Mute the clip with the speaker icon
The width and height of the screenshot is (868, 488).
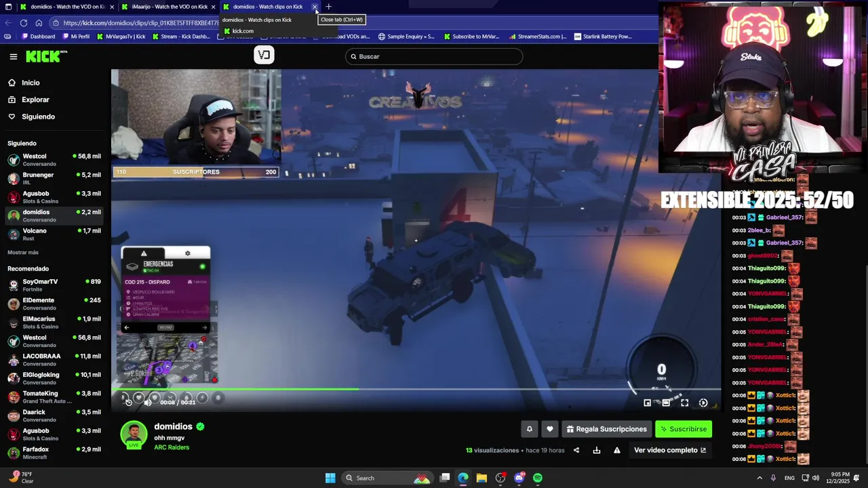147,402
